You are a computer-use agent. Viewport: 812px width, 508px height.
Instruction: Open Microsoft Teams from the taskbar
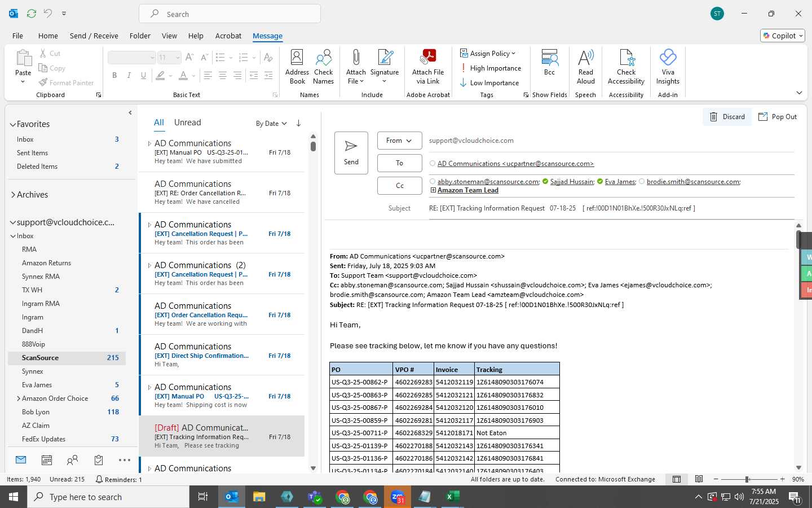314,497
